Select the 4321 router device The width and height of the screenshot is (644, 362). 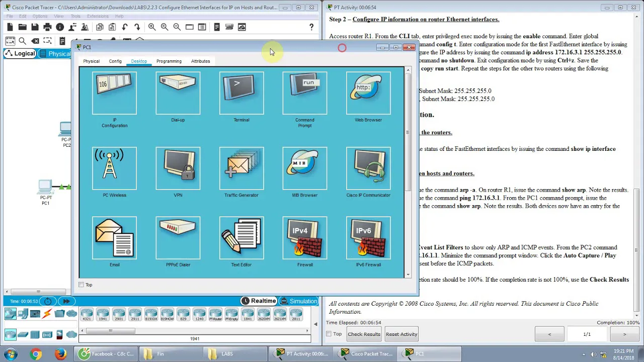click(87, 315)
